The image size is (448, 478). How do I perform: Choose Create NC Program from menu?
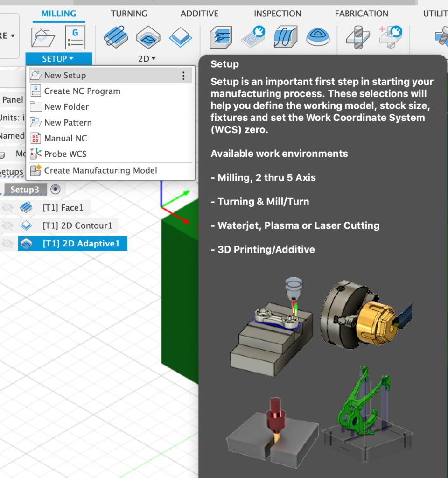82,91
